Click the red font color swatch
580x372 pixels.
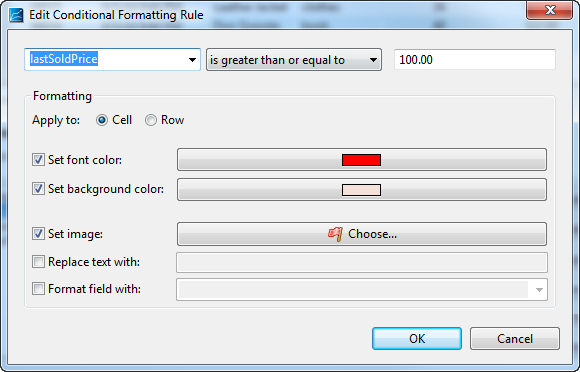pyautogui.click(x=361, y=160)
